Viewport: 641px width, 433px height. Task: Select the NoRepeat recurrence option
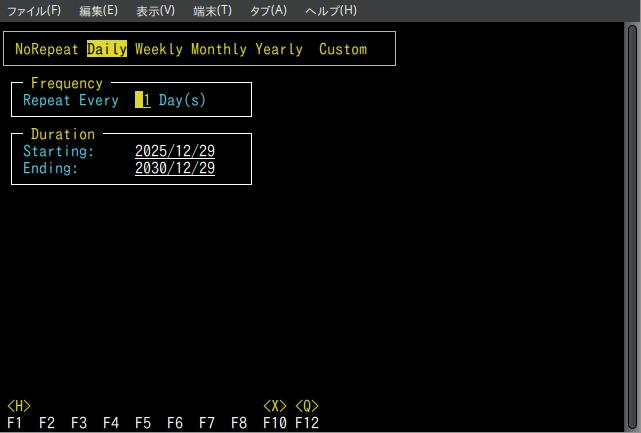(46, 49)
